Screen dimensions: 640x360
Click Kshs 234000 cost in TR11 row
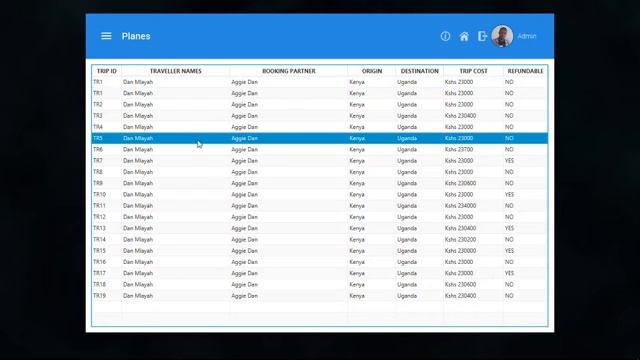[460, 206]
